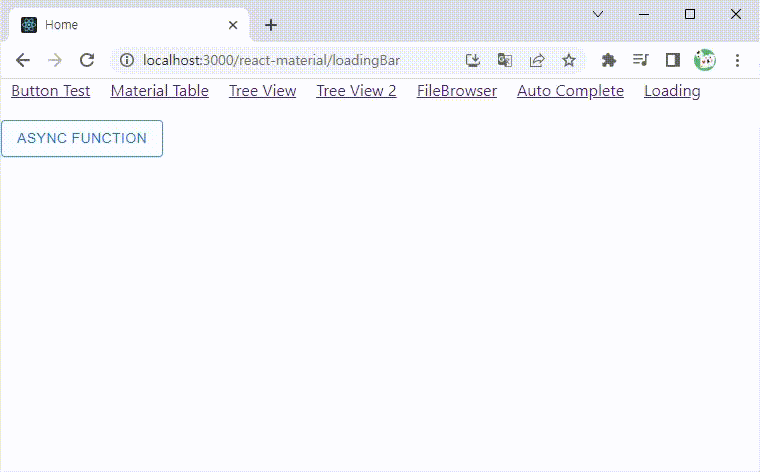Click the address bar URL

point(271,60)
